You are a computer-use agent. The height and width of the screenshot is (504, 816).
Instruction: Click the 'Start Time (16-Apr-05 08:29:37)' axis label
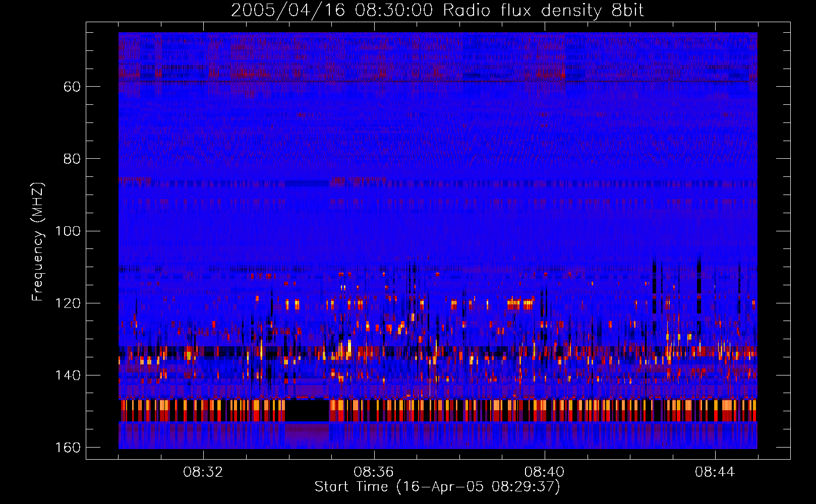437,487
